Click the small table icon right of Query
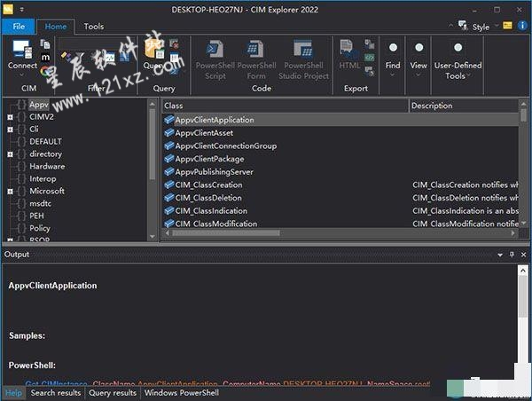 coord(174,58)
